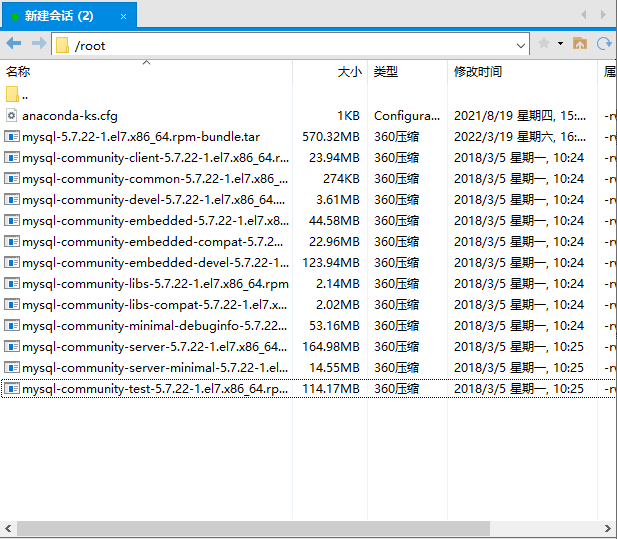617x539 pixels.
Task: Click the mysql-community-libs-compat file name
Action: (x=155, y=305)
